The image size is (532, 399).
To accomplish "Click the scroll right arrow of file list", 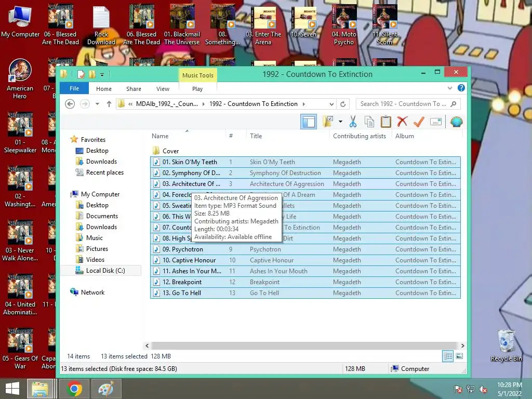I will (462, 345).
